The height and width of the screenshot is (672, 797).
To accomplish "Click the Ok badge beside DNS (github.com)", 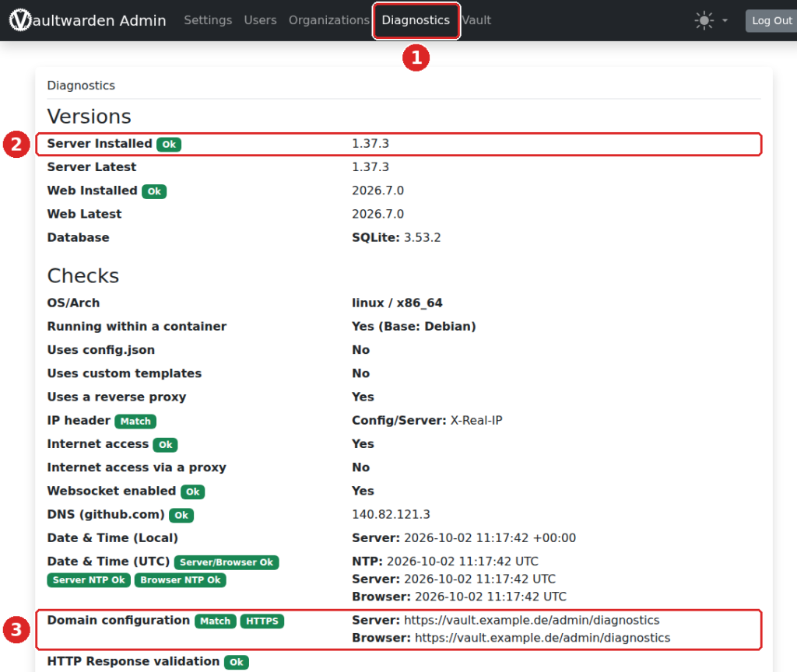I will click(181, 515).
